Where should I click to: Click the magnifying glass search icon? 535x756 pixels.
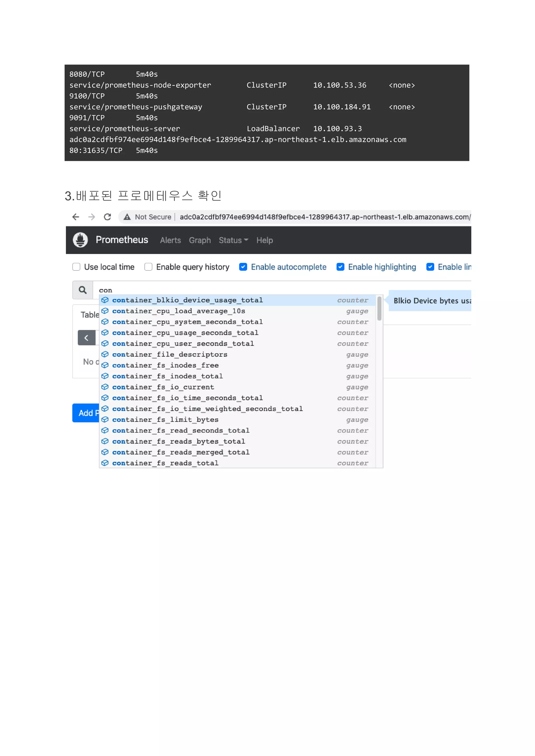click(x=83, y=290)
